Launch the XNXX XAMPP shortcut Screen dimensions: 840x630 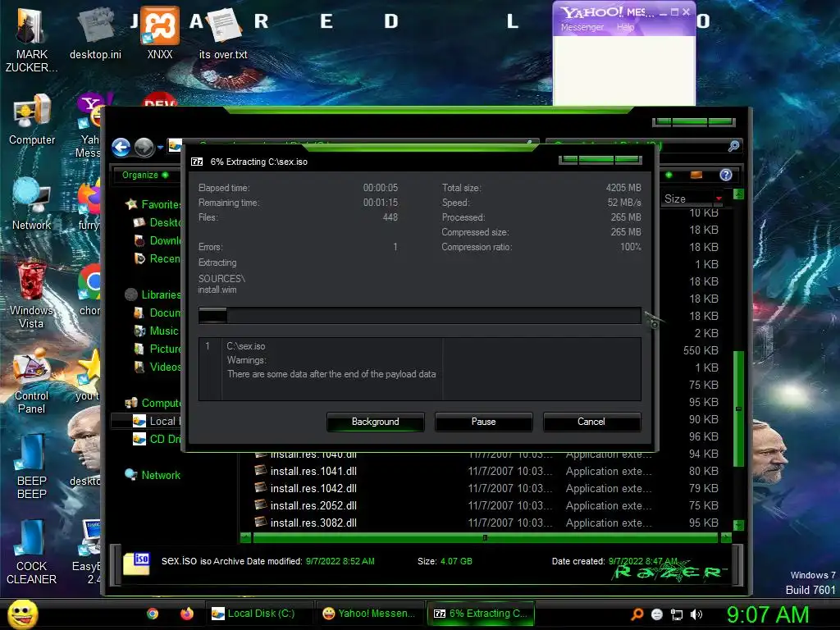click(x=160, y=33)
